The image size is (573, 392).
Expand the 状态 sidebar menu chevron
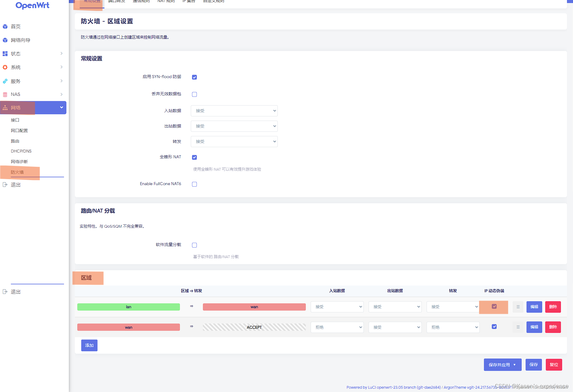pyautogui.click(x=62, y=53)
